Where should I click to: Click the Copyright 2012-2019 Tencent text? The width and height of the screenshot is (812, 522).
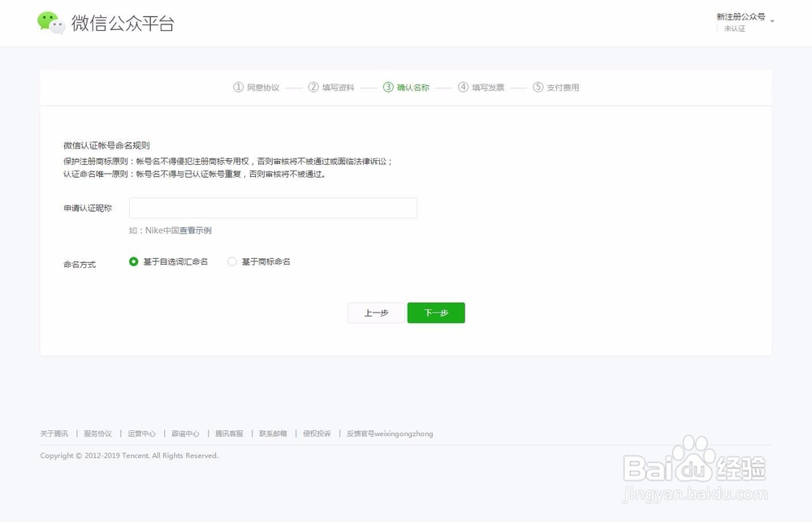(x=129, y=455)
